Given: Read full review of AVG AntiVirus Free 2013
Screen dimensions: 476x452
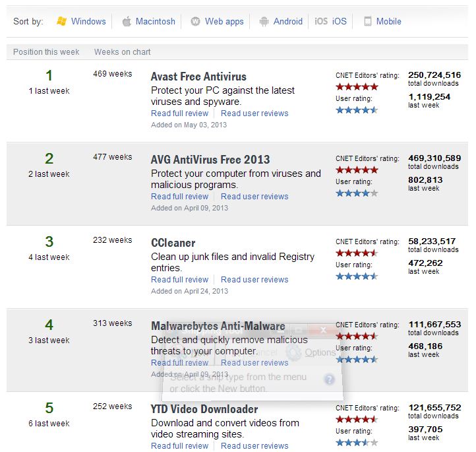Looking at the screenshot, I should (x=179, y=197).
